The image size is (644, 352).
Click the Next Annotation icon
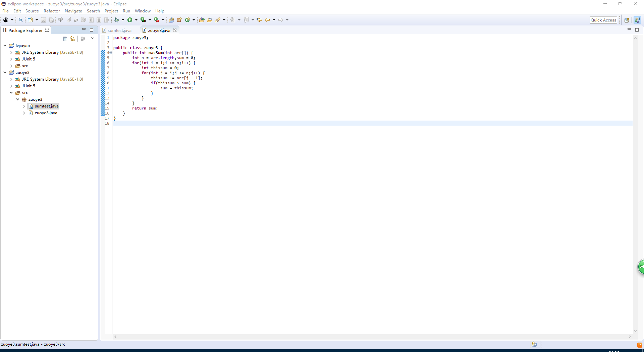pyautogui.click(x=232, y=20)
